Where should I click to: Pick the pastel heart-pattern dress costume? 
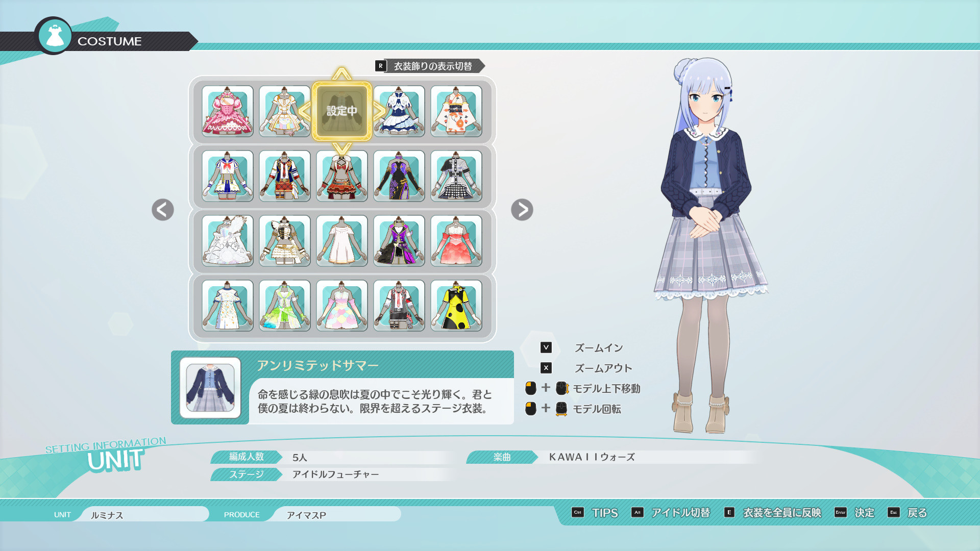[341, 306]
